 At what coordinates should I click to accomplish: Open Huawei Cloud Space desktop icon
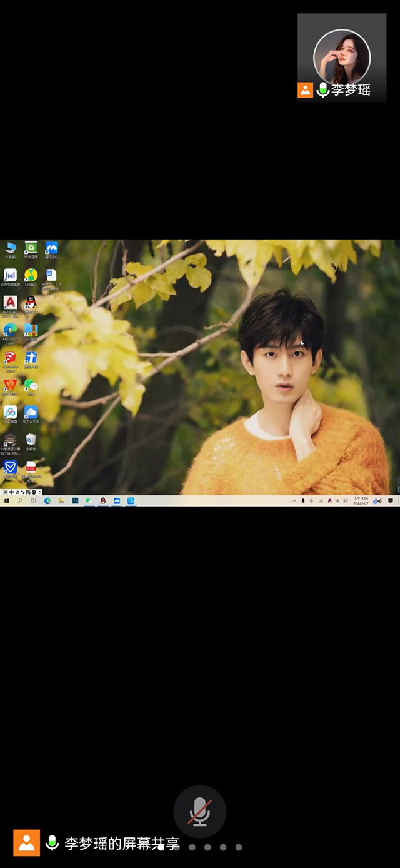[x=31, y=413]
